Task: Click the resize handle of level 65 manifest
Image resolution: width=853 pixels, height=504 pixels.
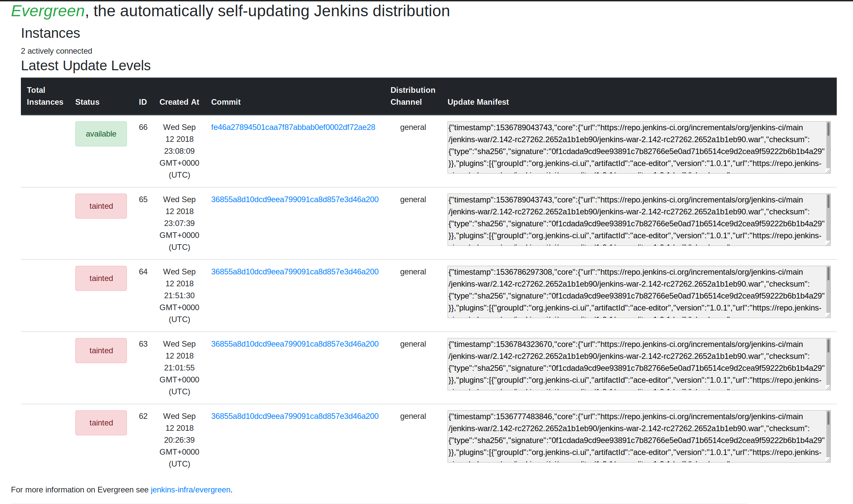Action: [x=828, y=243]
